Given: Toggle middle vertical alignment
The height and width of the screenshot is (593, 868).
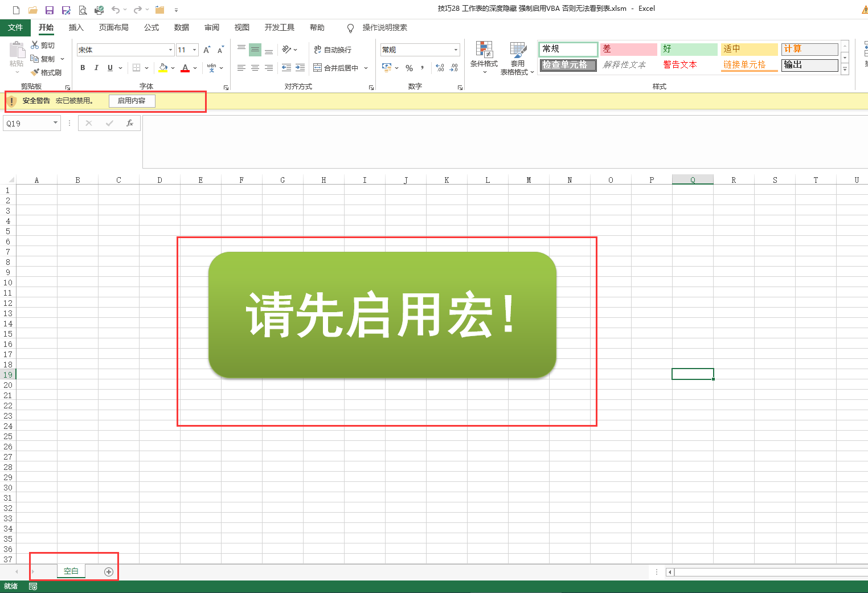Looking at the screenshot, I should click(255, 50).
